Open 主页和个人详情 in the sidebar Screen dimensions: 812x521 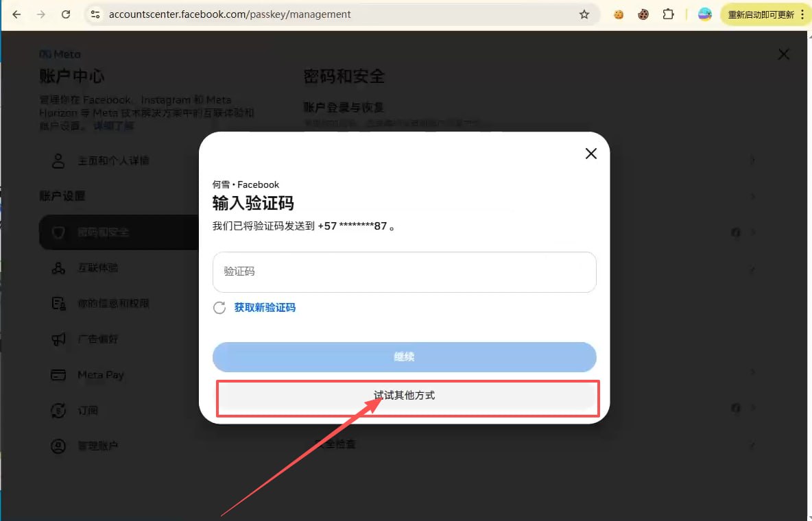coord(113,161)
